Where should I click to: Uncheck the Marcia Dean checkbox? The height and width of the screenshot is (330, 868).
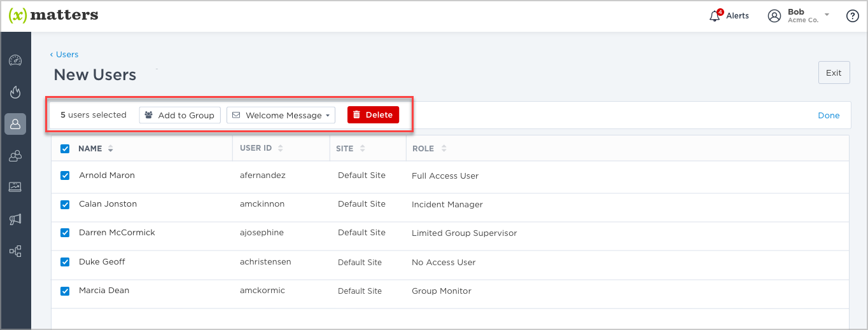65,291
